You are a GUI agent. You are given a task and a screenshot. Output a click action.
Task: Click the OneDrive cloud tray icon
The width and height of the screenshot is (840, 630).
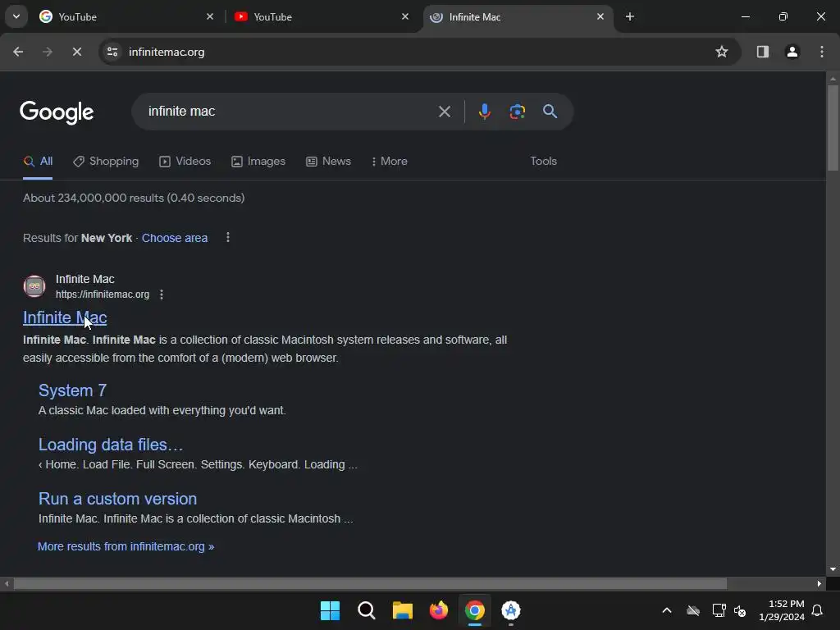click(693, 610)
